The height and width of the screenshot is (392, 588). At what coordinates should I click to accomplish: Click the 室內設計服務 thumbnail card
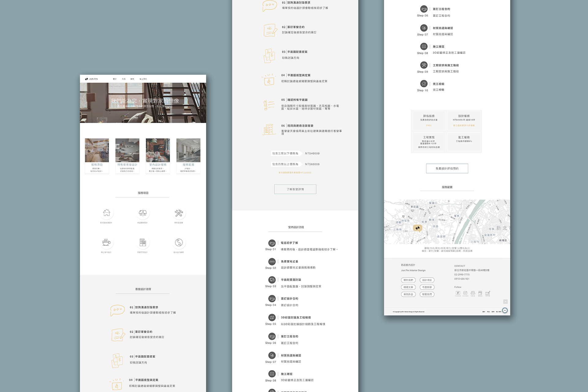click(x=158, y=156)
